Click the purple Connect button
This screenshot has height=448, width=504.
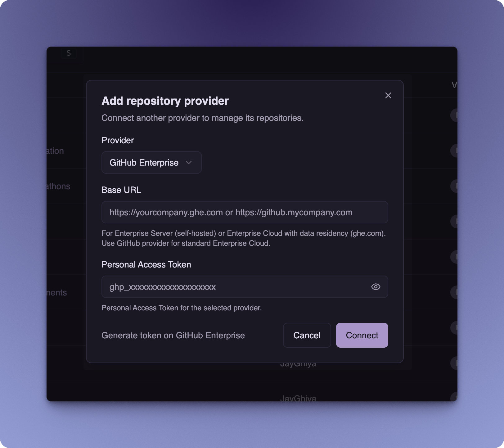[362, 335]
